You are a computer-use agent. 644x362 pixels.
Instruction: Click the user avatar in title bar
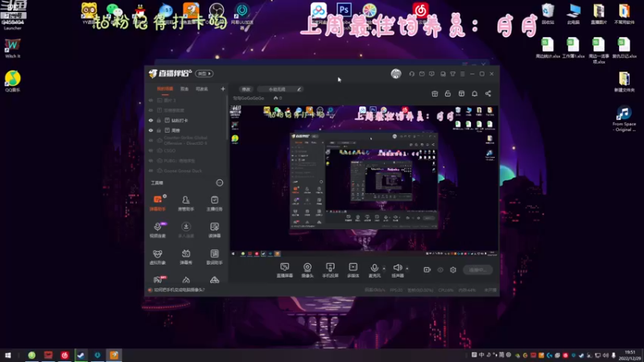[x=396, y=73]
